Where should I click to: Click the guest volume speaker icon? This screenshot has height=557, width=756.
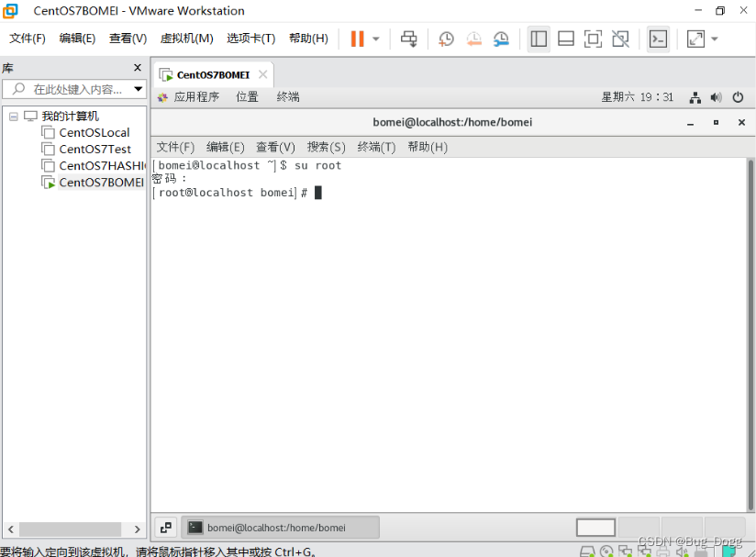[716, 97]
